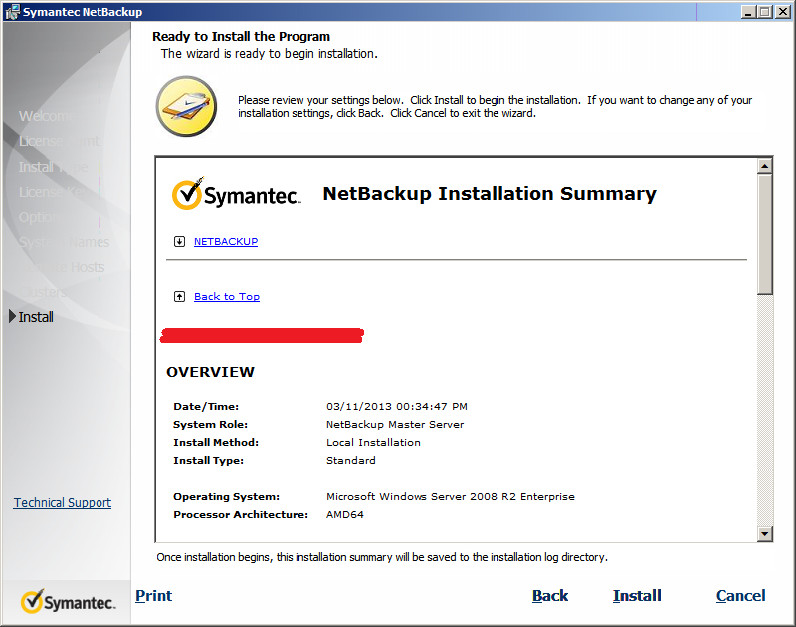
Task: Click the summary pane scroll down arrow
Action: tap(765, 533)
